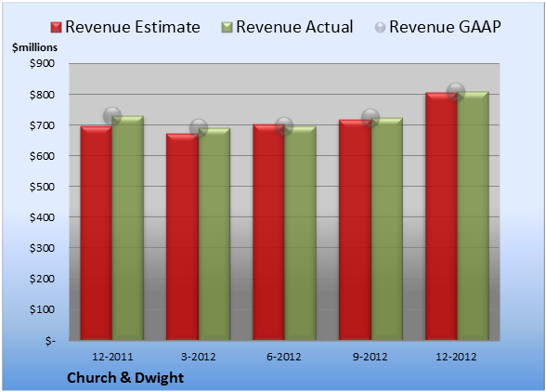This screenshot has height=392, width=546.
Task: Click the GAAP marker above 9-2012
Action: point(370,117)
